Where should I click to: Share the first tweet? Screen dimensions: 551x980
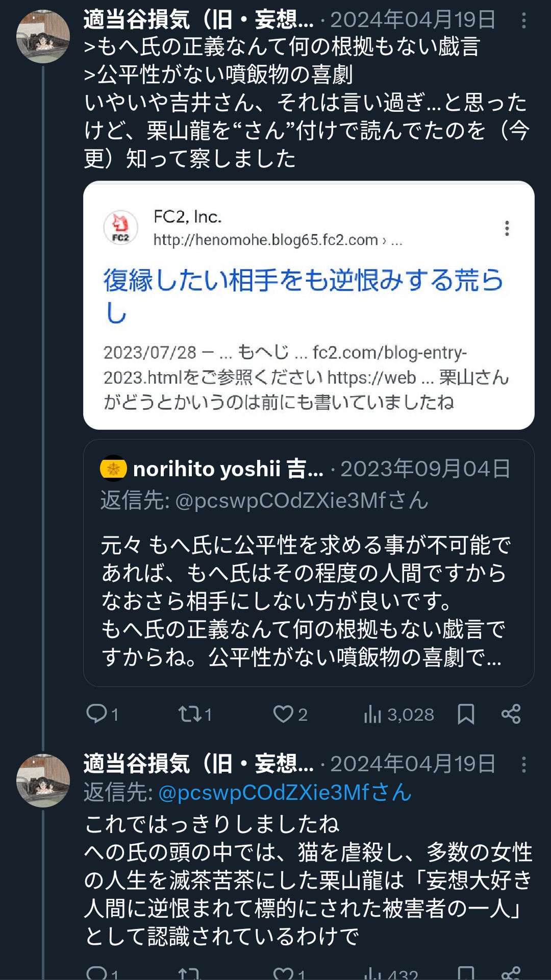(511, 714)
